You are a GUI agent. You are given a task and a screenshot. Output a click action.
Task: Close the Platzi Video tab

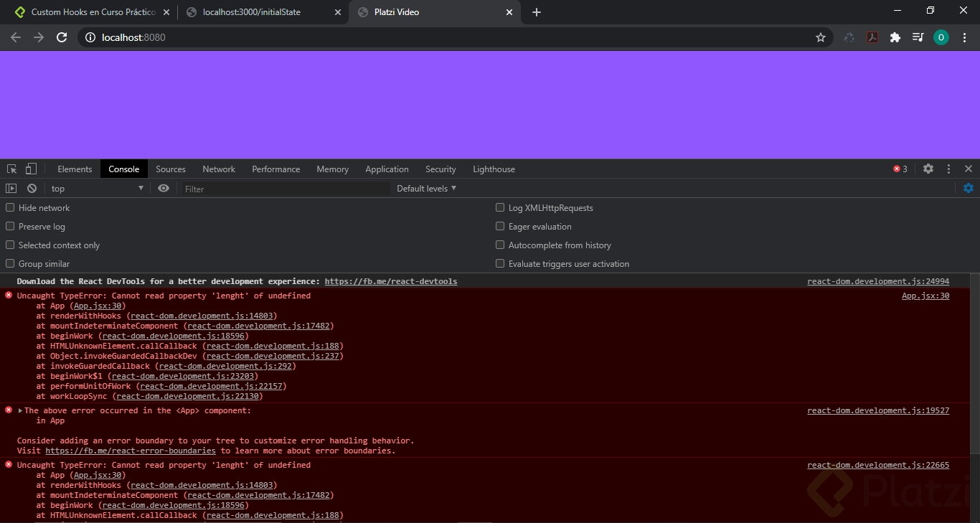509,12
